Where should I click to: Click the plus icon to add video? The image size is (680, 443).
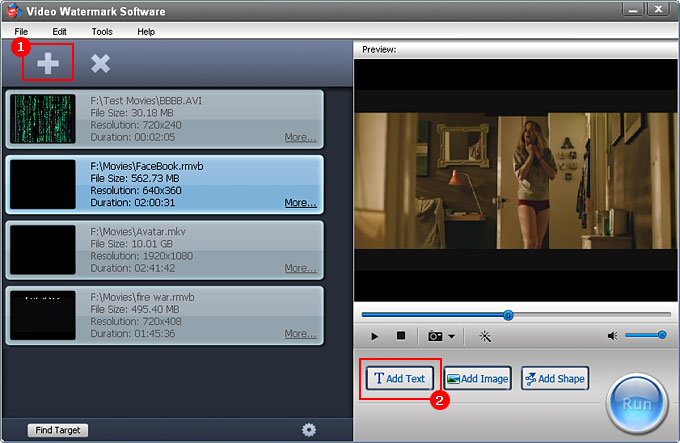48,63
